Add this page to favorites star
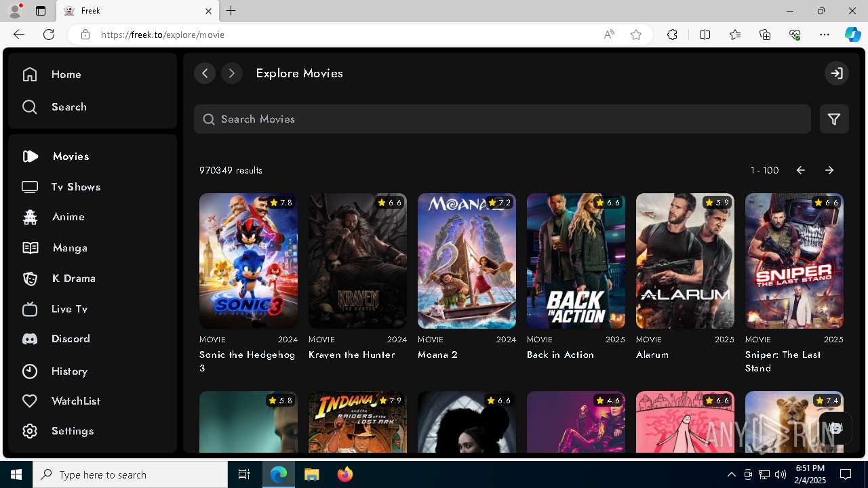Viewport: 868px width, 488px height. [x=636, y=35]
